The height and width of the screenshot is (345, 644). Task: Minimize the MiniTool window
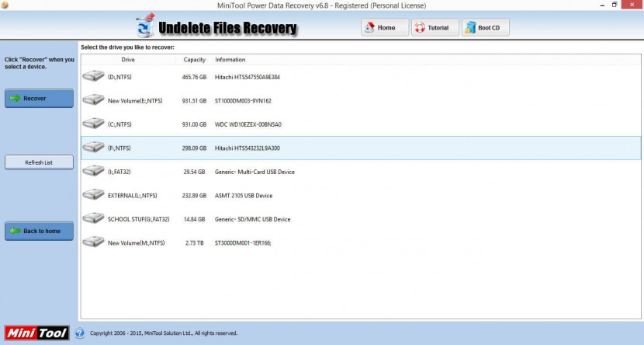click(602, 5)
